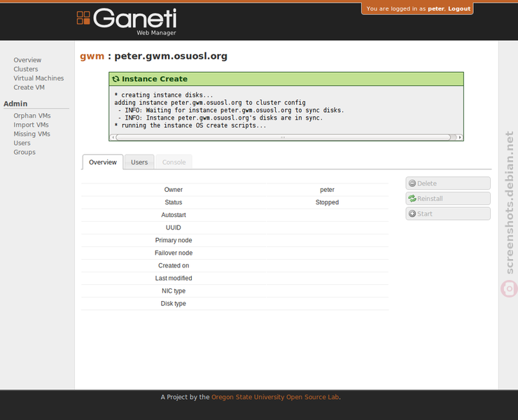518x420 pixels.
Task: Click the 'Primary node' row label
Action: (x=174, y=240)
